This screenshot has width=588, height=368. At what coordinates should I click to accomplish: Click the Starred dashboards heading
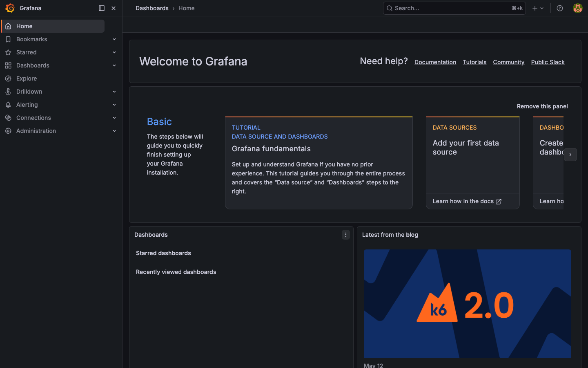(163, 253)
